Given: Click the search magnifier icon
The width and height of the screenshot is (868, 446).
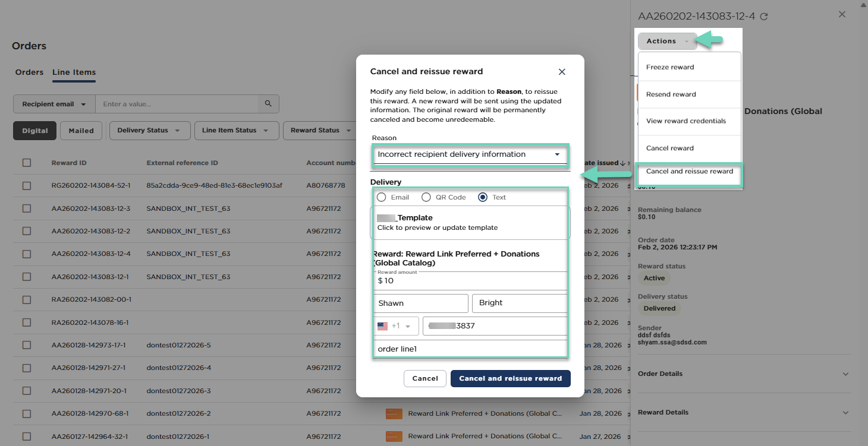Looking at the screenshot, I should pyautogui.click(x=268, y=104).
